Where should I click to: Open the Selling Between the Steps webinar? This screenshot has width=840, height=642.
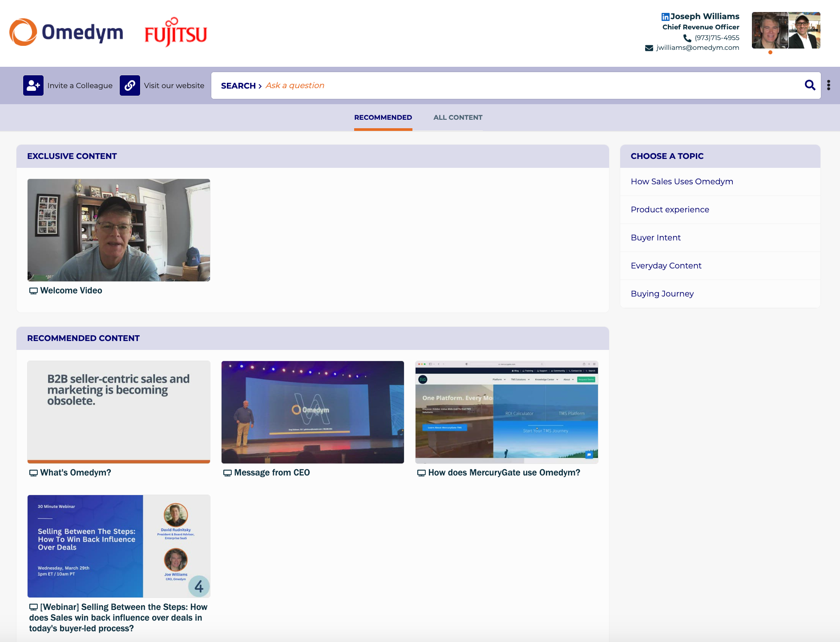coord(119,546)
